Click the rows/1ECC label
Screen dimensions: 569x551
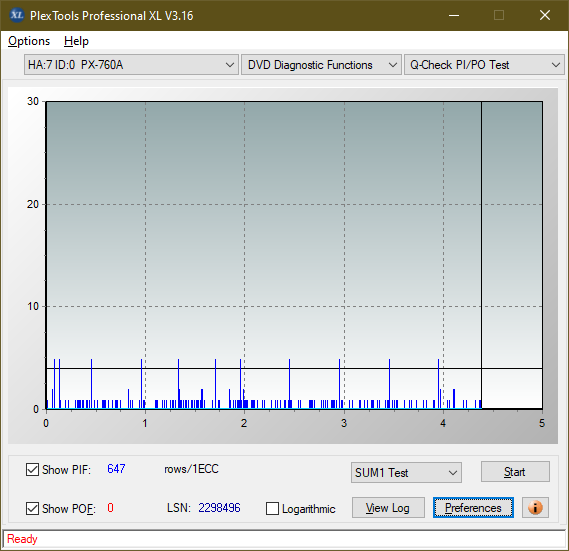click(x=191, y=469)
